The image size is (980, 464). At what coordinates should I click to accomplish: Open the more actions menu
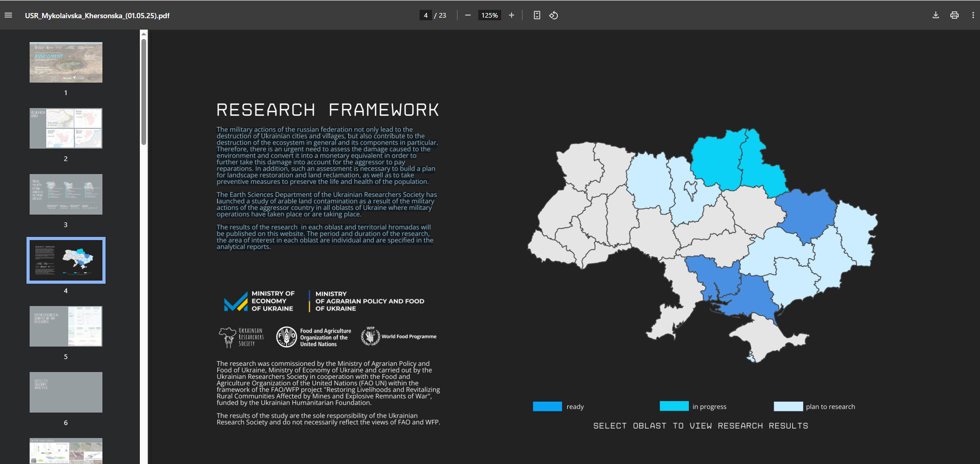(x=973, y=15)
